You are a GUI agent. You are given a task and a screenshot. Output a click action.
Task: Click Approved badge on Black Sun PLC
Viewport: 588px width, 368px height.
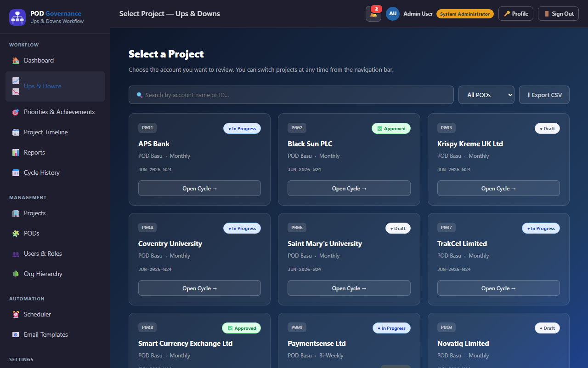click(x=391, y=128)
